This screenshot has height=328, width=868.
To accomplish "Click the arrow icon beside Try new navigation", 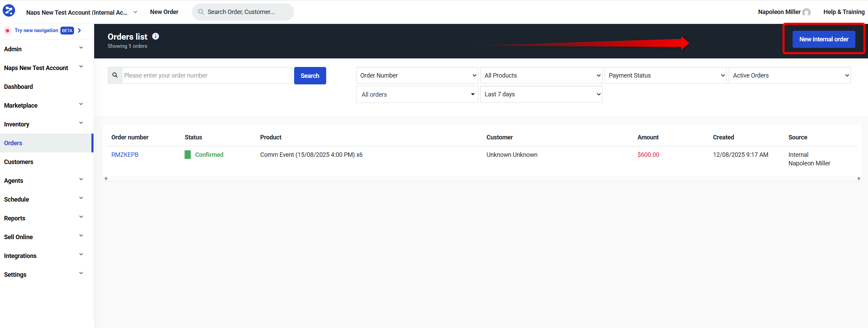I will (79, 30).
